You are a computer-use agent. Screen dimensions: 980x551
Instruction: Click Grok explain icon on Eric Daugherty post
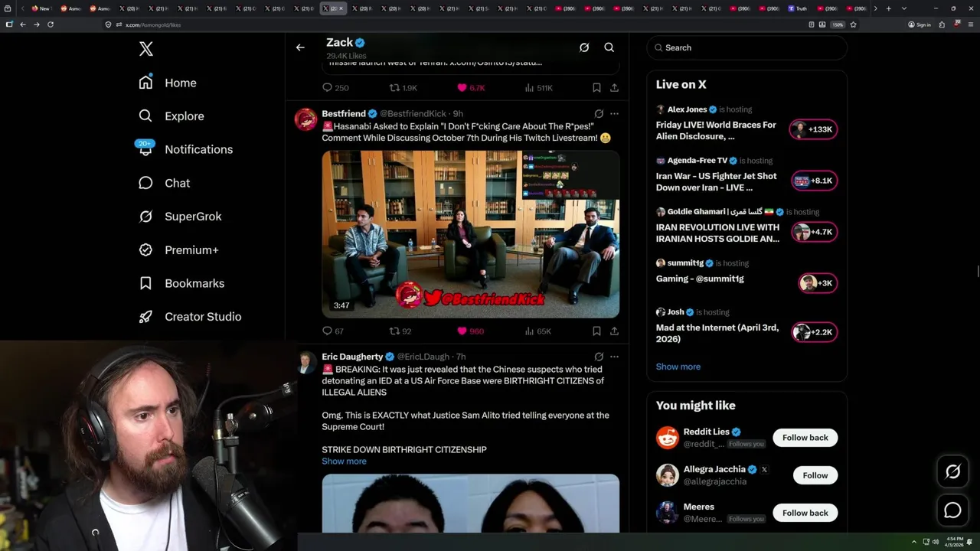599,357
